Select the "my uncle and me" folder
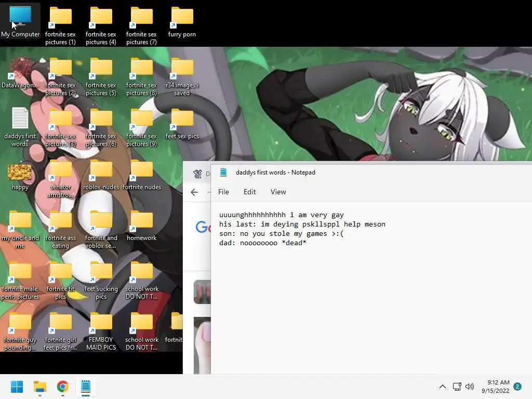 [20, 230]
